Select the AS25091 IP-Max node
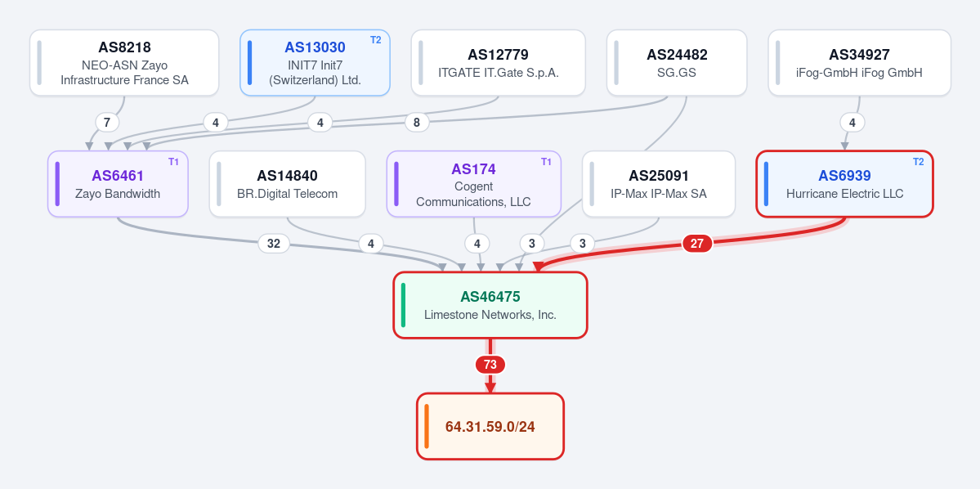 659,184
